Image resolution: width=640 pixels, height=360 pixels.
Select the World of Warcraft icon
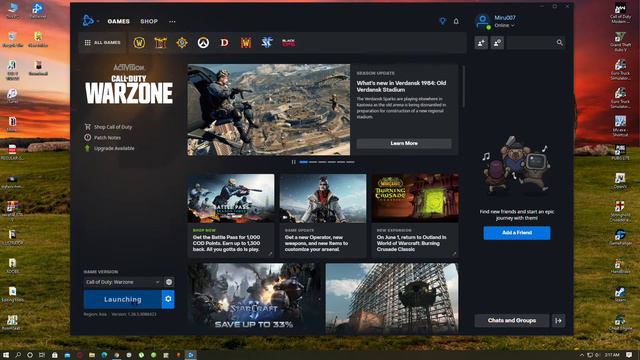pos(139,42)
